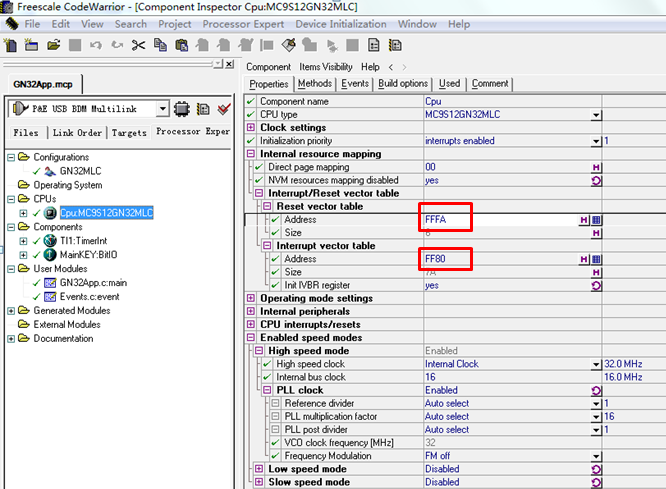Select the GN32App.mcp project tab
The image size is (666, 489).
coord(43,84)
